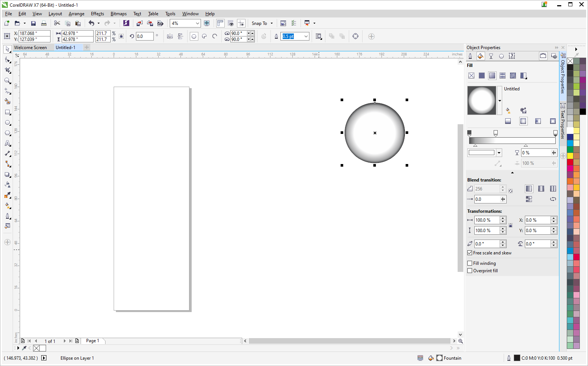The image size is (588, 366).
Task: Select the Interactive Fill tool
Action: [7, 206]
